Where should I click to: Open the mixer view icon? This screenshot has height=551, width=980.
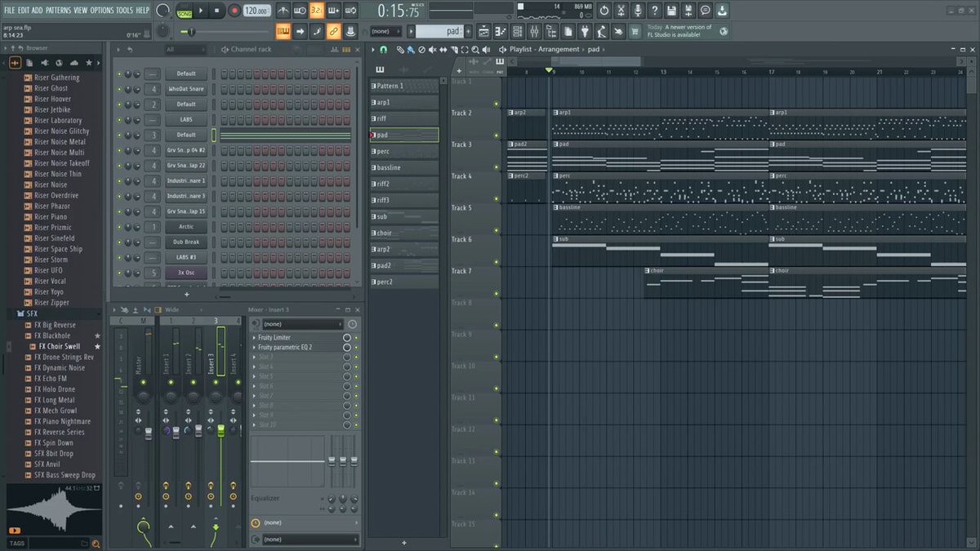pos(534,31)
